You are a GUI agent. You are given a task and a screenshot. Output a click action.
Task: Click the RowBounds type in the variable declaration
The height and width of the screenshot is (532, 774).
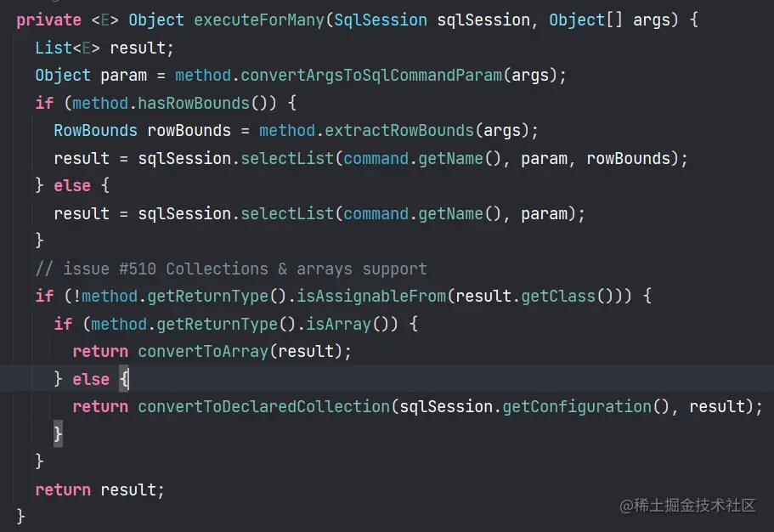pos(95,130)
